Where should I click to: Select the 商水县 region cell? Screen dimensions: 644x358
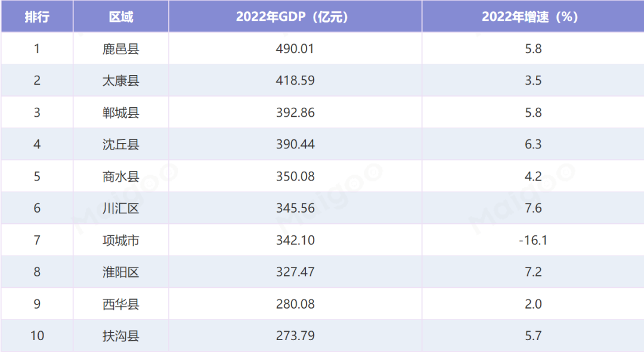click(x=120, y=176)
